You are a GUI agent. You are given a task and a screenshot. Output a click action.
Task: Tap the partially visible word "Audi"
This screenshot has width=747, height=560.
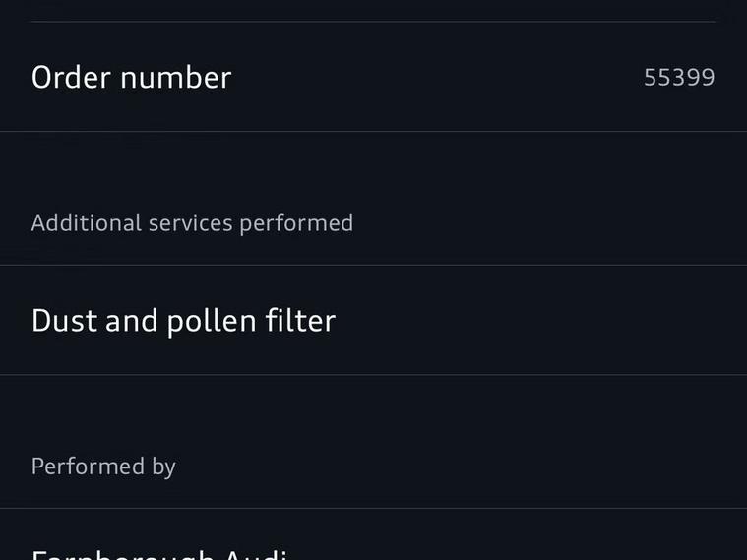[x=256, y=554]
